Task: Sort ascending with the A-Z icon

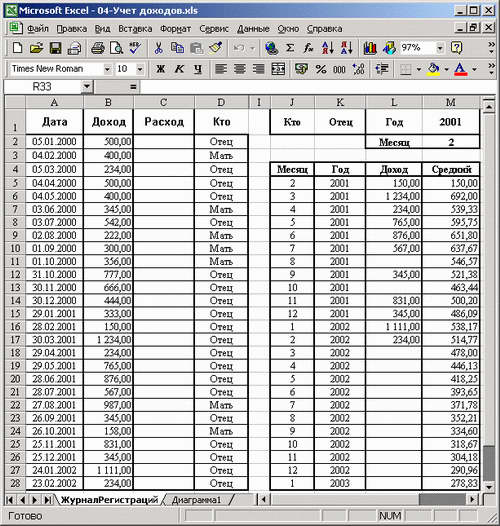Action: 328,49
